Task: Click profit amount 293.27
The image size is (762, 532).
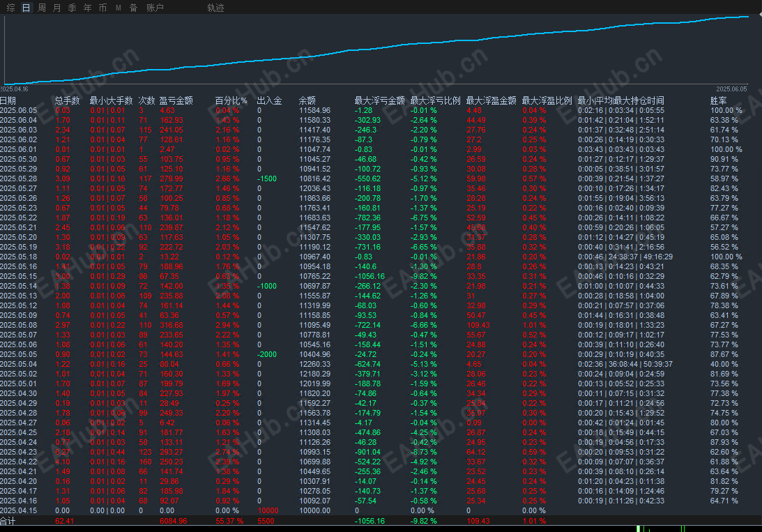Action: 172,452
